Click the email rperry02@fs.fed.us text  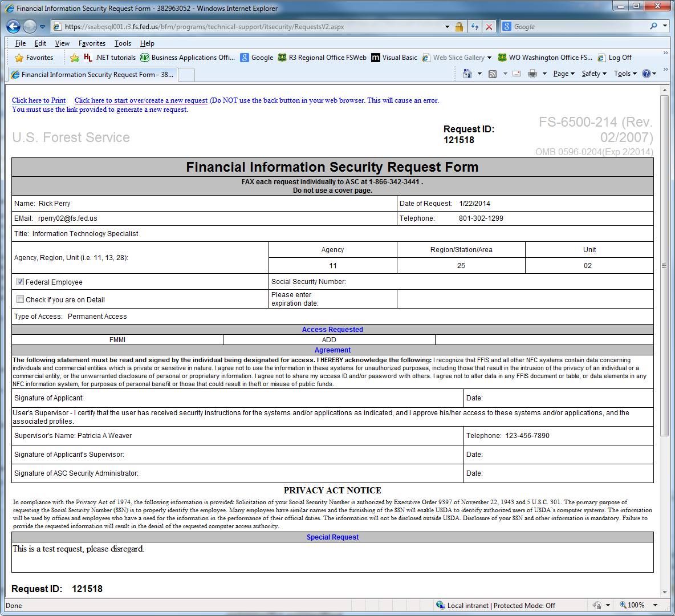[x=68, y=218]
